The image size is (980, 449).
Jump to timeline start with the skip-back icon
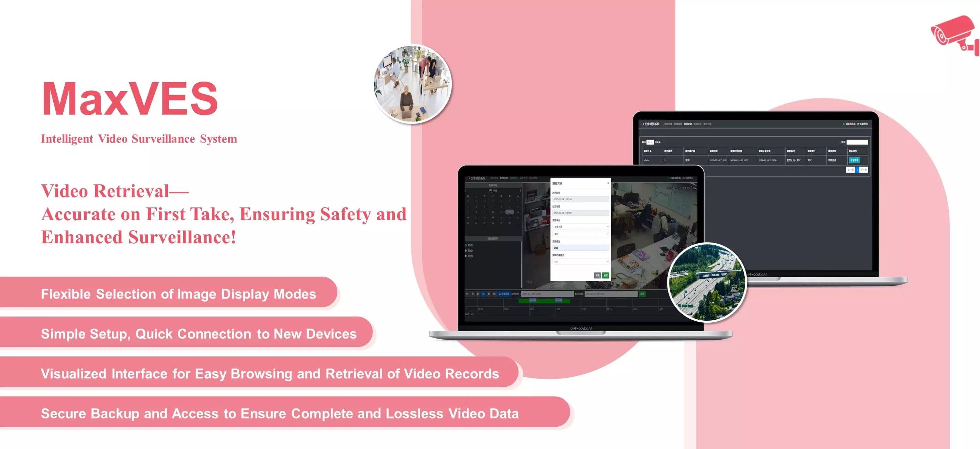pos(467,294)
